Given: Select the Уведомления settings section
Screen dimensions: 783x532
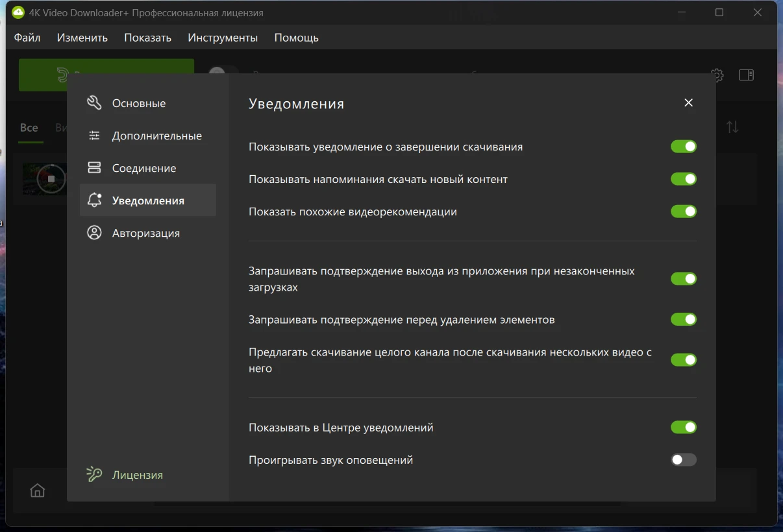Looking at the screenshot, I should coord(148,200).
